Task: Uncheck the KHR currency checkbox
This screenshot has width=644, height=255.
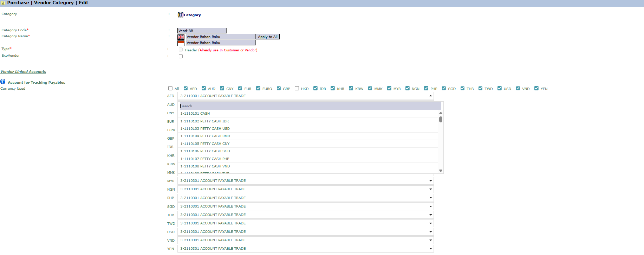Action: pos(333,88)
